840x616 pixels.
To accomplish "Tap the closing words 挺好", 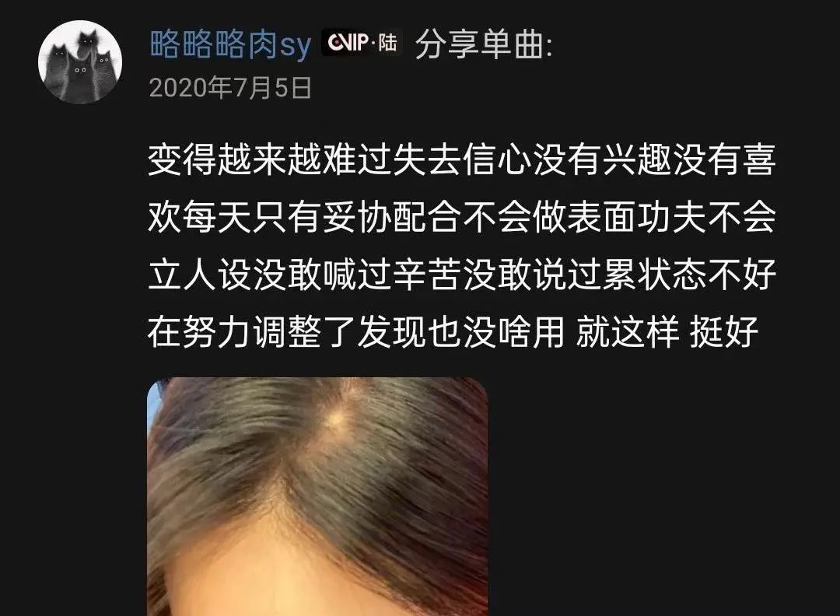I will (x=724, y=332).
